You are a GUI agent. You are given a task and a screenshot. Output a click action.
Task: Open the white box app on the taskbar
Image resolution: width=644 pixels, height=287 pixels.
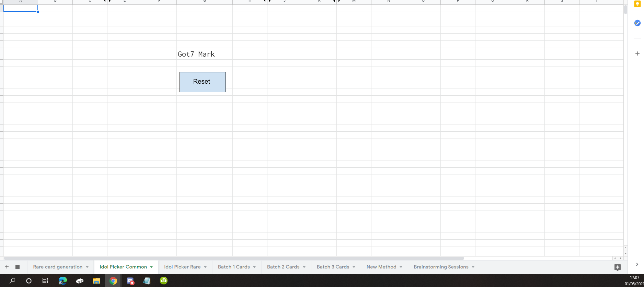80,281
